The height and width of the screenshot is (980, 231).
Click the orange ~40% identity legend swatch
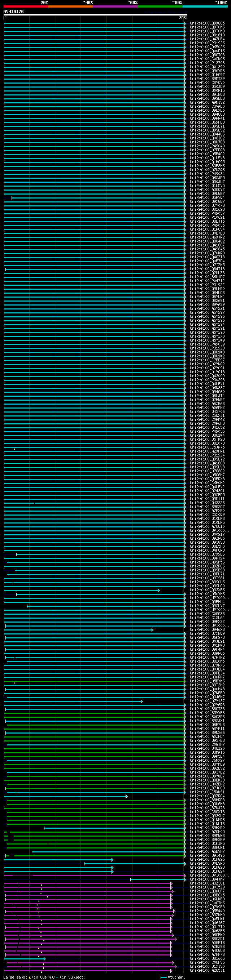[70, 6]
